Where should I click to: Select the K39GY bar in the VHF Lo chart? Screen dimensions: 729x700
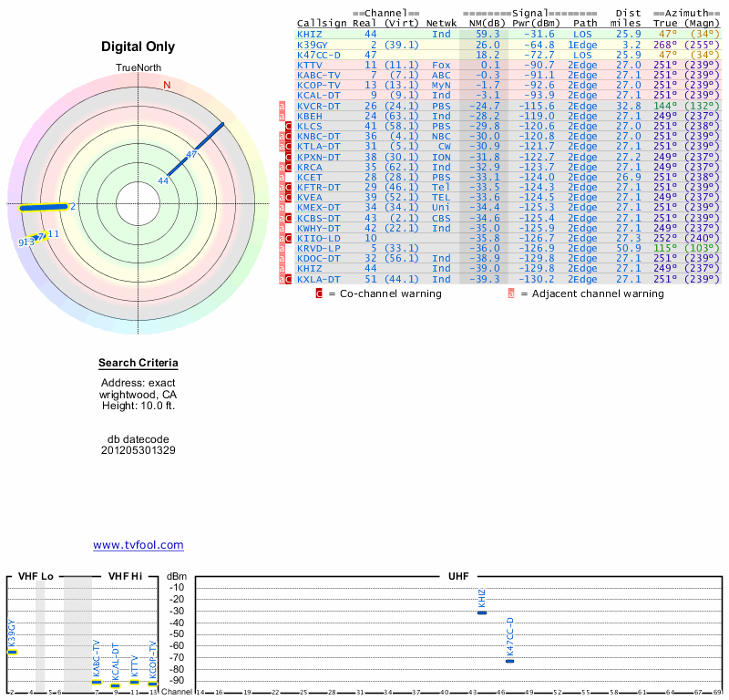(x=12, y=652)
